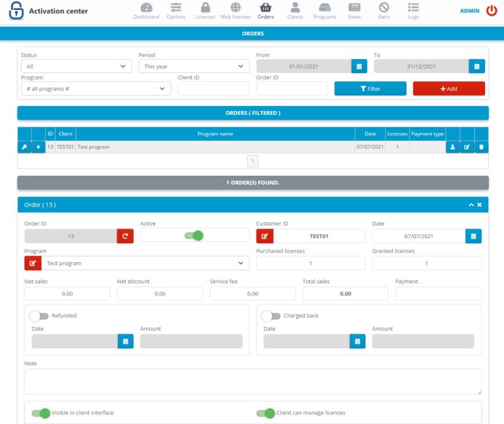Open the Programs section
The height and width of the screenshot is (424, 504).
point(324,11)
